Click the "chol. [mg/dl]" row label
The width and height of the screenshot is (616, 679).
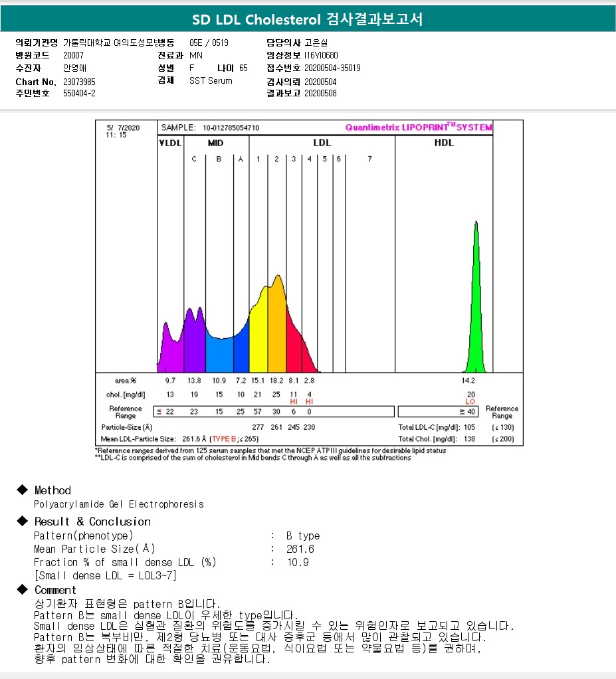tap(126, 395)
